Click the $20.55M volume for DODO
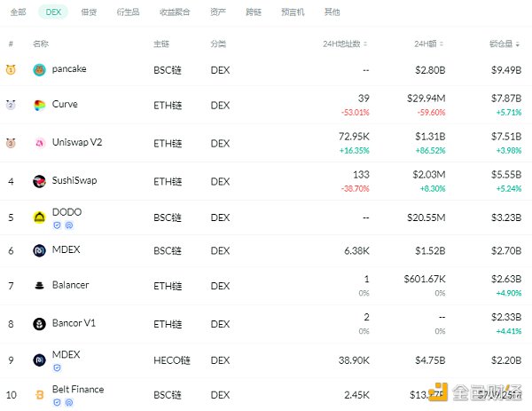Image resolution: width=532 pixels, height=411 pixels. click(x=426, y=217)
